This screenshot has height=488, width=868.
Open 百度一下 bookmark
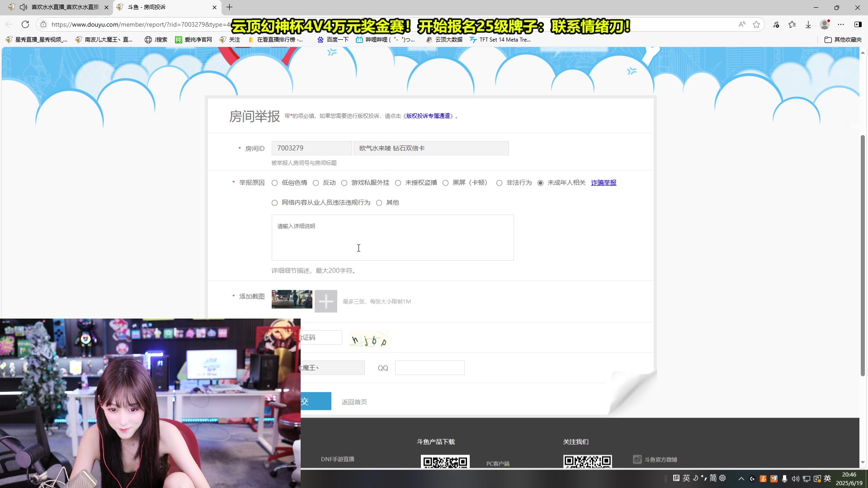[333, 40]
